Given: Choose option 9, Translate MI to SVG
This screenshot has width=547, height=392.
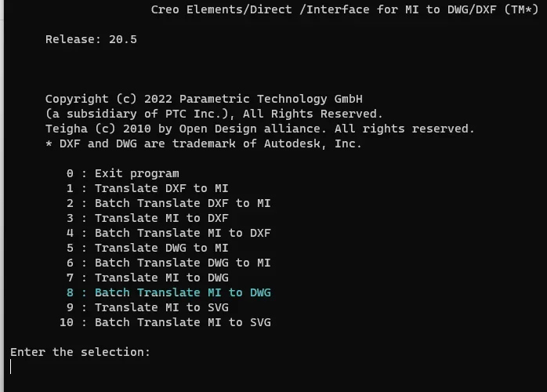Looking at the screenshot, I should point(147,307).
